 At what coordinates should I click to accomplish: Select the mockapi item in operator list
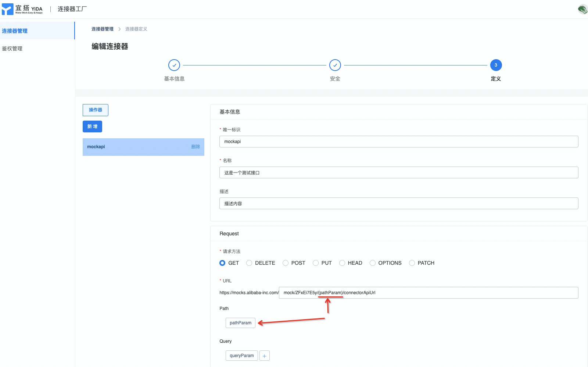click(x=96, y=147)
